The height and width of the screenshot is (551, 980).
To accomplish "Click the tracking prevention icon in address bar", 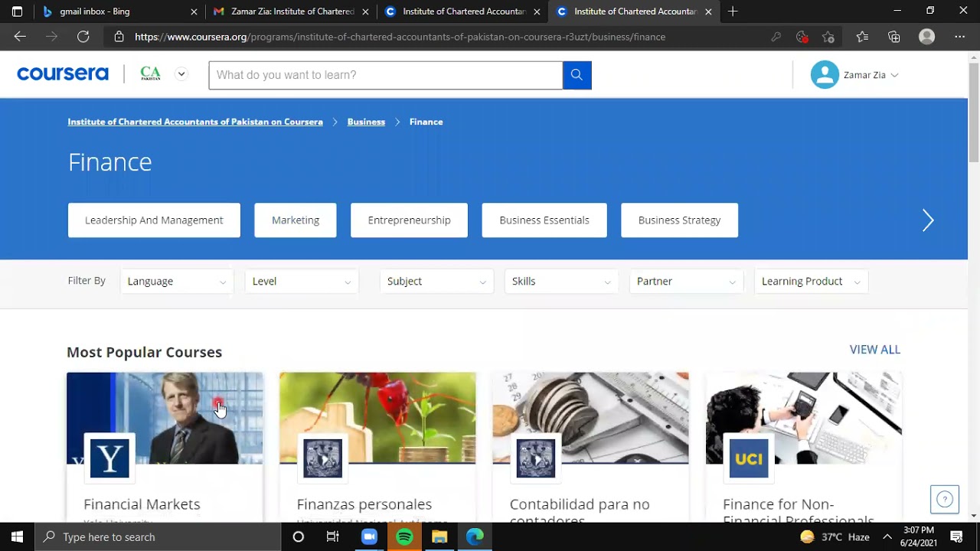I will 802,37.
